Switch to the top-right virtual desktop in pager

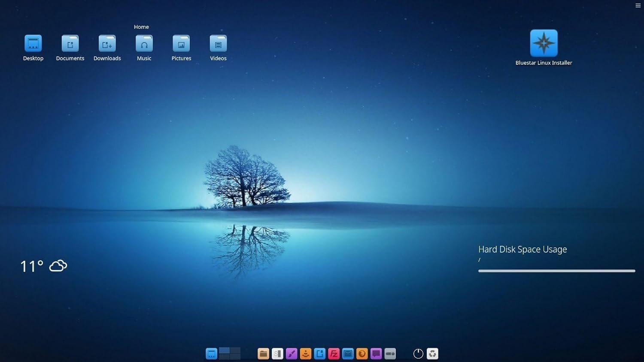pyautogui.click(x=235, y=350)
